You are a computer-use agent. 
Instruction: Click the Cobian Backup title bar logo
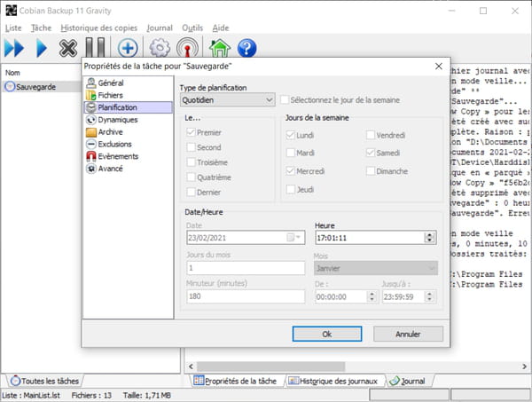pyautogui.click(x=11, y=11)
